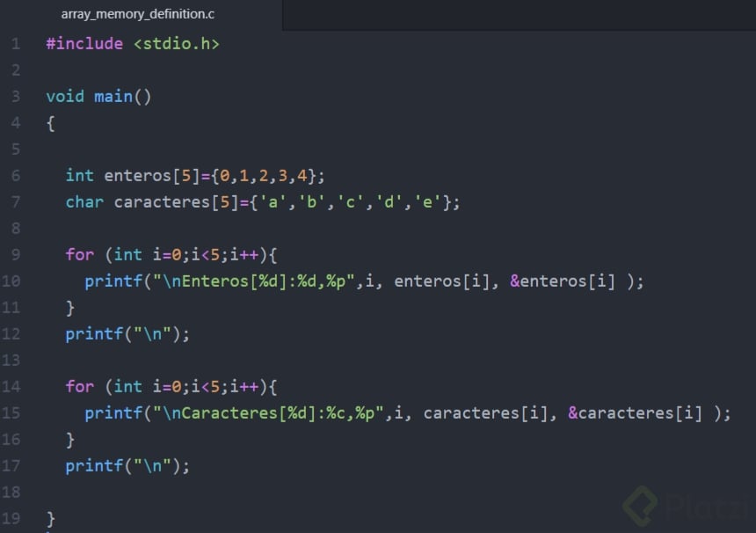756x533 pixels.
Task: Place cursor in the #include <stdio.h> directive
Action: (x=132, y=43)
